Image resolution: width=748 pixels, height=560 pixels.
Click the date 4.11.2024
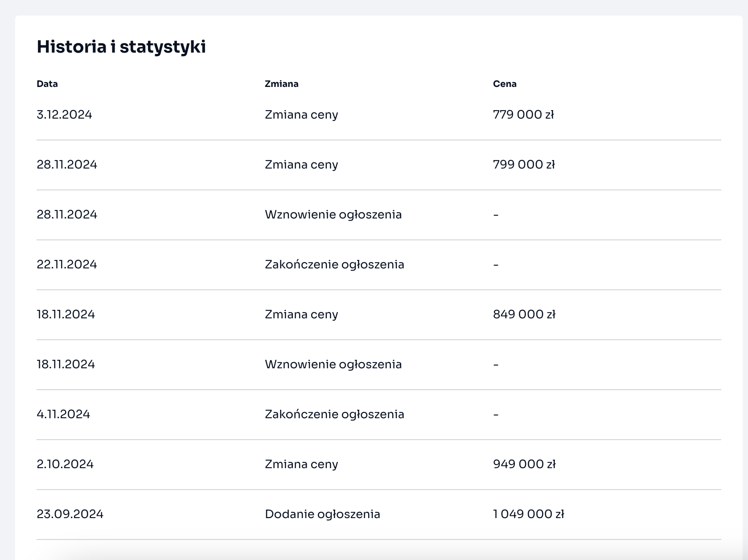coord(63,414)
